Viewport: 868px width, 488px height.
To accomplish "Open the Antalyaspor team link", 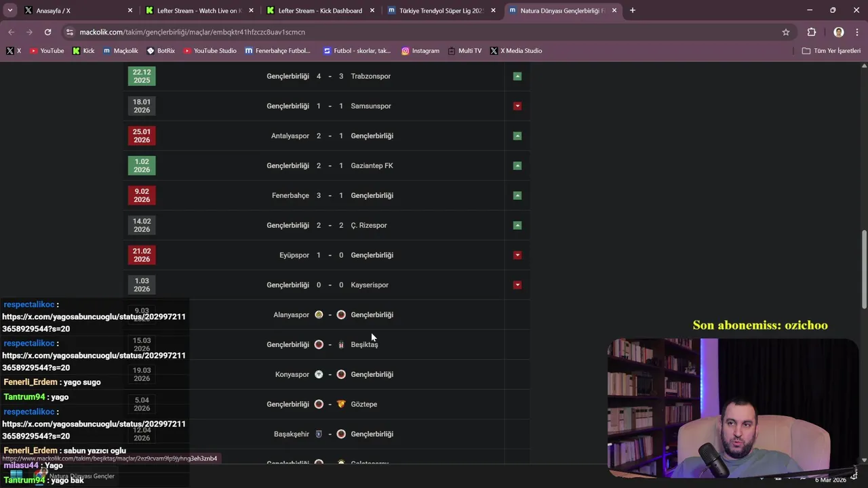I will pos(290,136).
